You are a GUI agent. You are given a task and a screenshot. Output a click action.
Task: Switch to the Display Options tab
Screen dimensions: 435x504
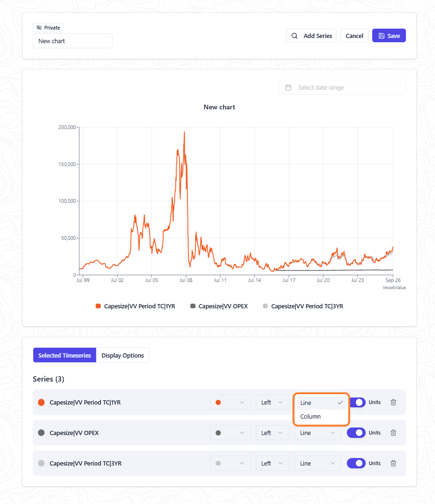(x=123, y=355)
